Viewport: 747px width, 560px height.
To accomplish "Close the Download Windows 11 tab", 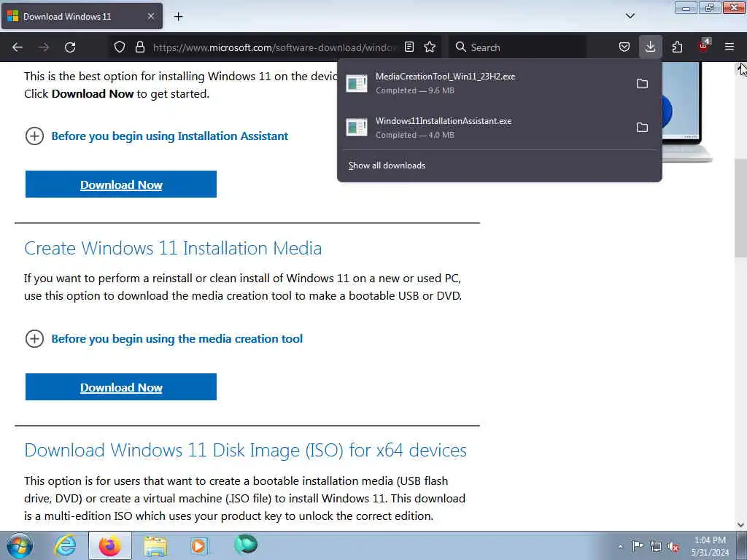I will click(150, 16).
